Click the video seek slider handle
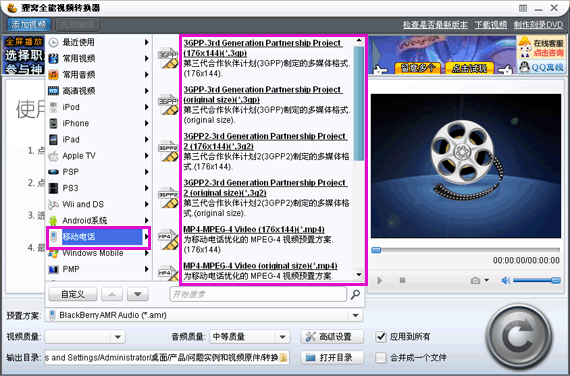The width and height of the screenshot is (570, 376). click(376, 250)
